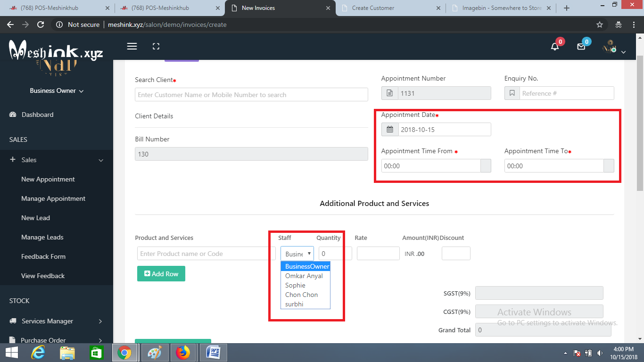Open Paint from taskbar
This screenshot has height=362, width=644.
[x=154, y=353]
